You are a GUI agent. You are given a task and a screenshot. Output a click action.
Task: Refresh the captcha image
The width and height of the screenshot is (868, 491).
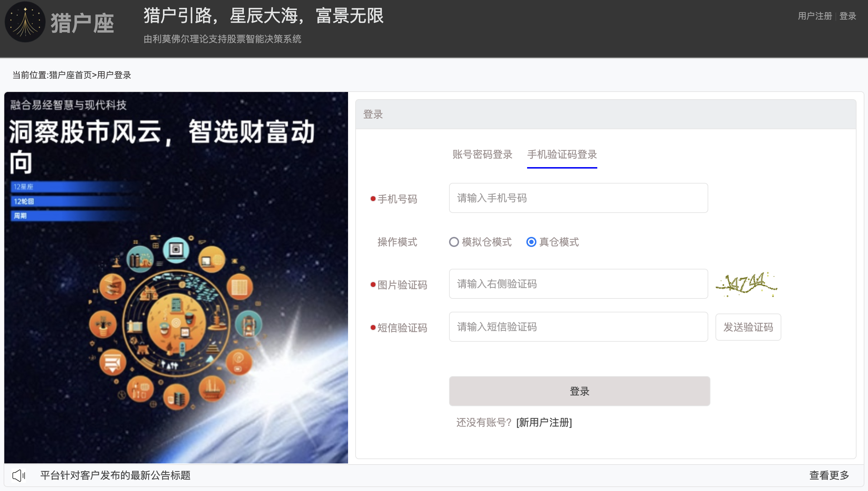point(747,284)
